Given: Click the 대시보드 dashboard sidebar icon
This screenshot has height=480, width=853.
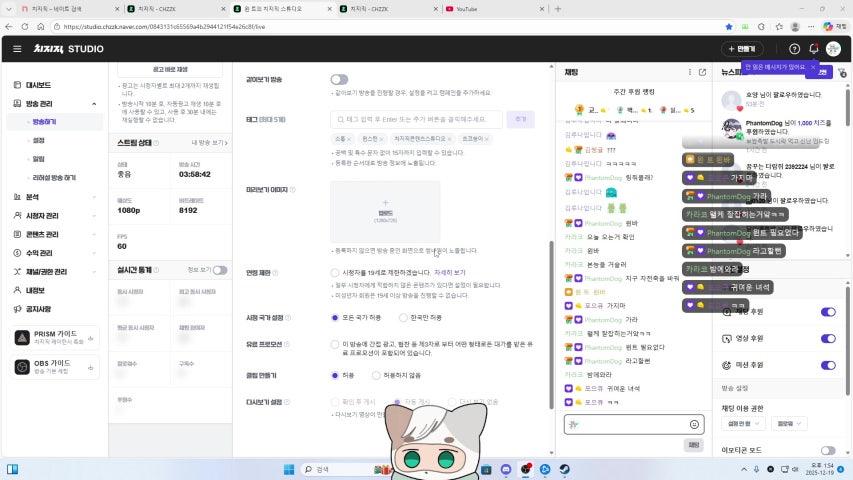Looking at the screenshot, I should pos(17,85).
